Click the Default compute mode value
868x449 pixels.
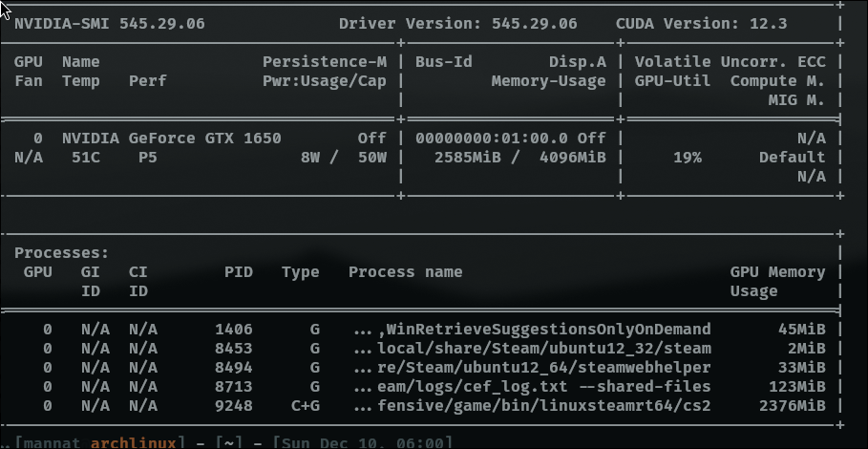792,157
